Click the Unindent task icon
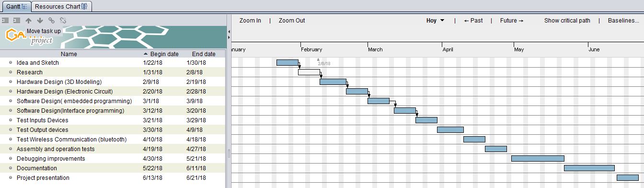This screenshot has height=188, width=644. (5, 21)
